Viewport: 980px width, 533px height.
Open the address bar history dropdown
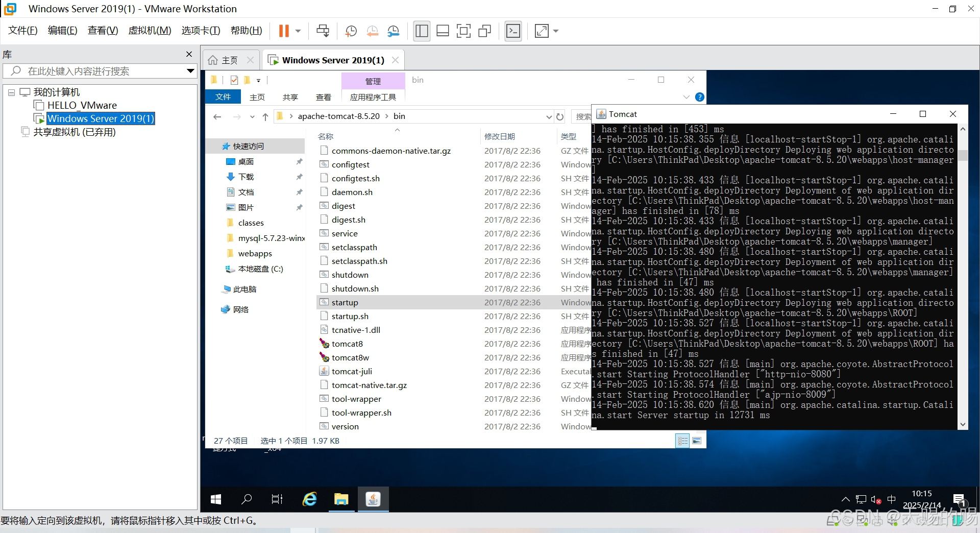point(549,117)
